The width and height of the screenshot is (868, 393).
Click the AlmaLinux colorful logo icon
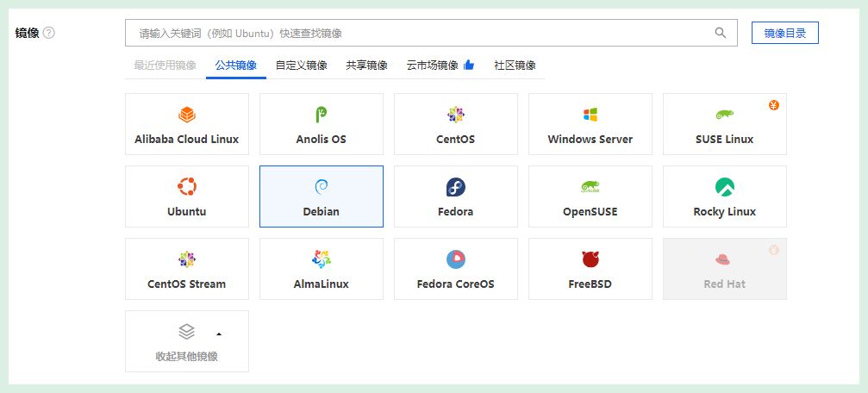(x=321, y=259)
